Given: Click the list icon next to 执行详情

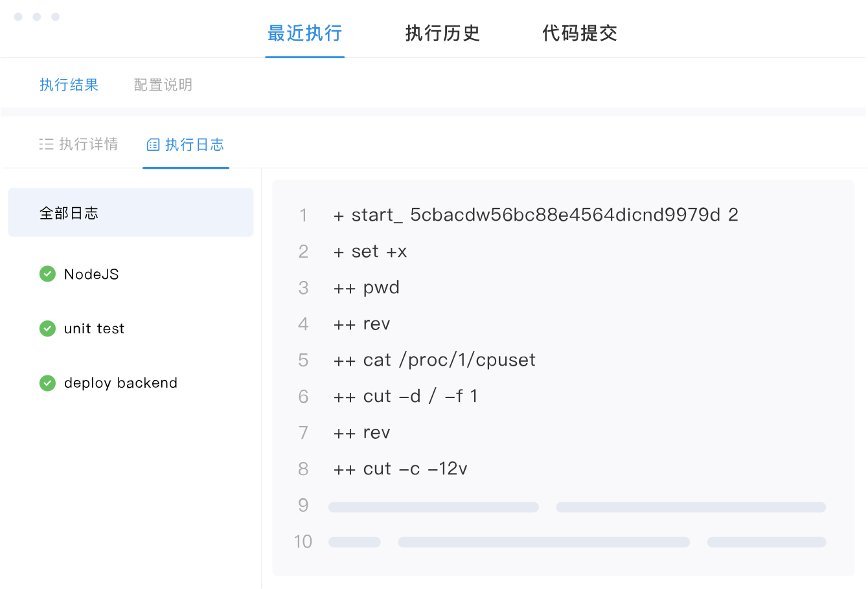Looking at the screenshot, I should (x=46, y=144).
